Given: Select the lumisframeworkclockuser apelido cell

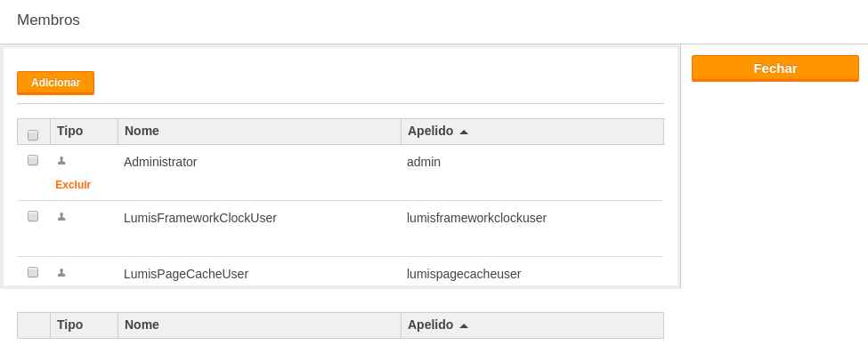Looking at the screenshot, I should [x=476, y=218].
